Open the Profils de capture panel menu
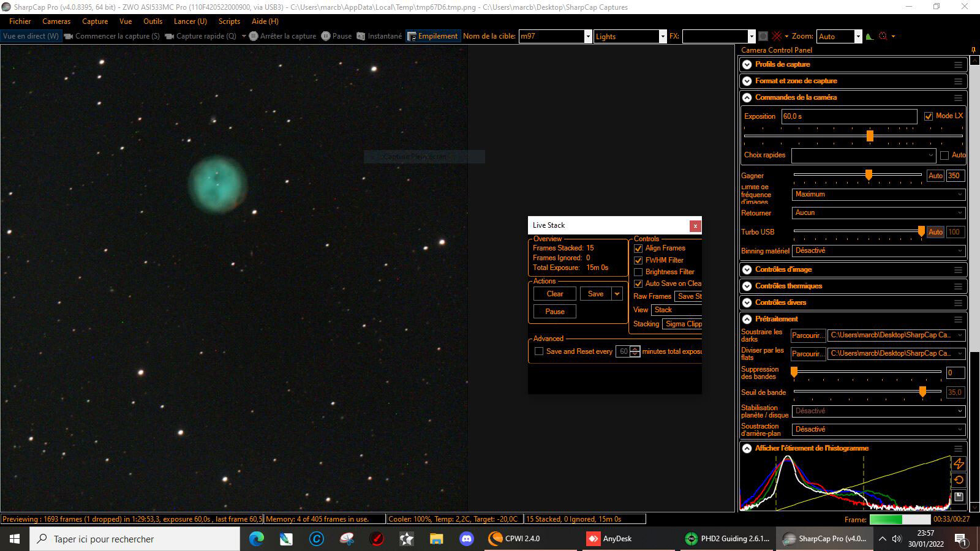 pos(958,64)
